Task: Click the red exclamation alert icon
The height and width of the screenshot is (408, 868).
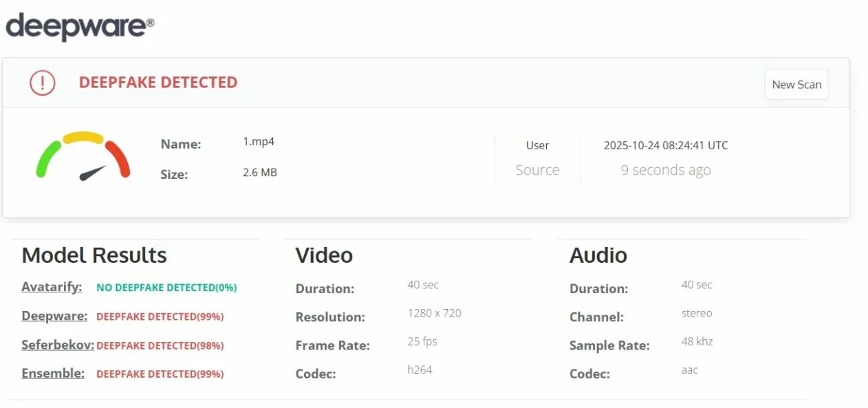Action: pos(42,83)
